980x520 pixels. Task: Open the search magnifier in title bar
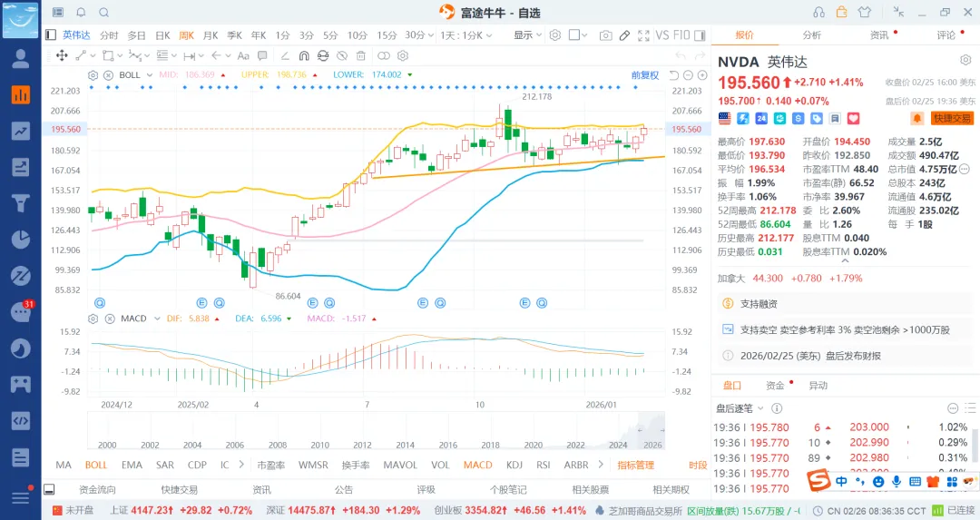tap(103, 13)
